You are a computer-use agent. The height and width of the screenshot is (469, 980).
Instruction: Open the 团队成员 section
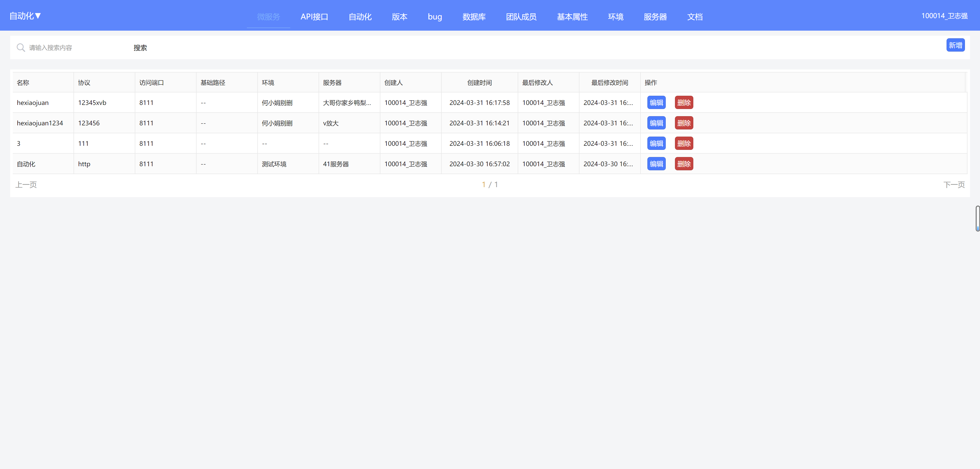(x=521, y=17)
